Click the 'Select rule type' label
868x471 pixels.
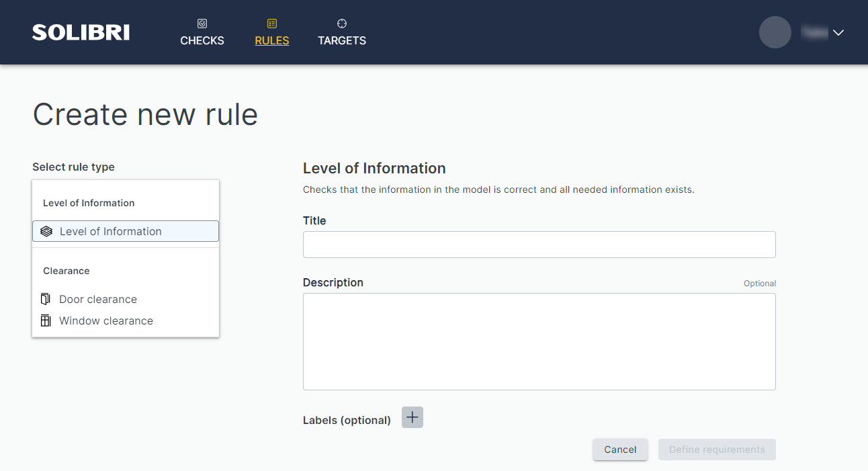coord(73,167)
